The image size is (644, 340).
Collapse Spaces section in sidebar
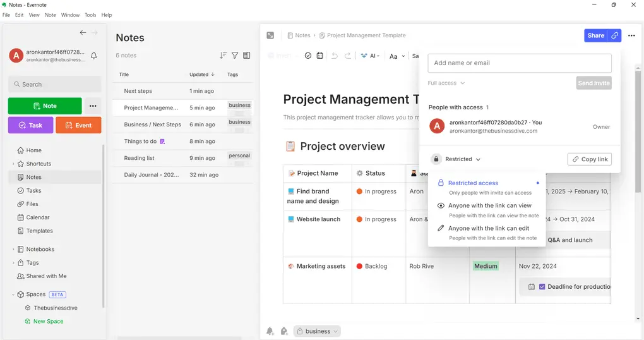[13, 294]
